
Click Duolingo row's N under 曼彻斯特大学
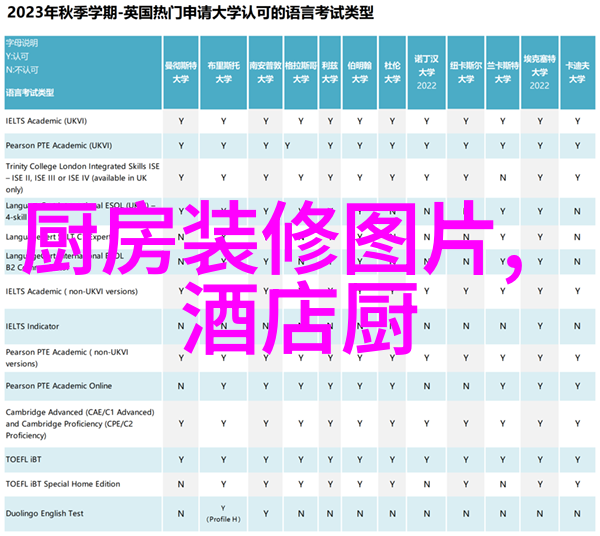click(x=181, y=514)
